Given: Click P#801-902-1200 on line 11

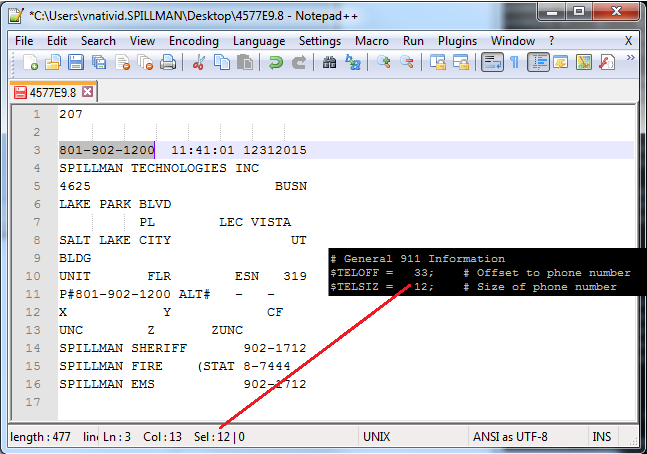Looking at the screenshot, I should tap(115, 294).
